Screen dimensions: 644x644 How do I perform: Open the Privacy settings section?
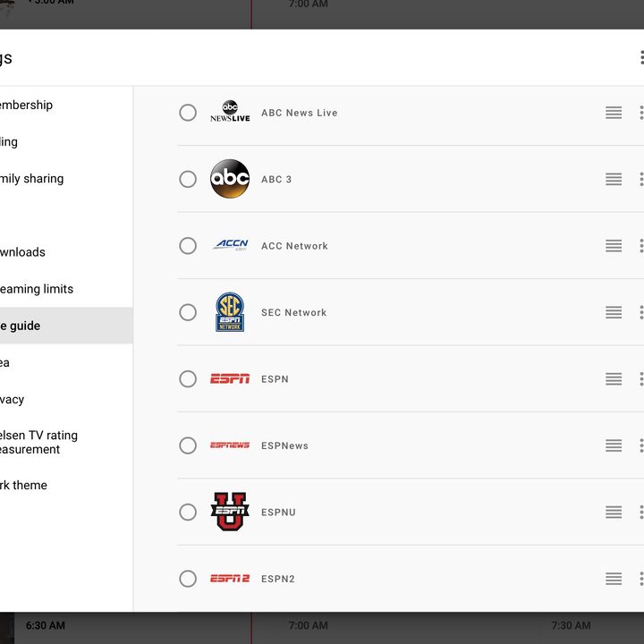point(66,399)
